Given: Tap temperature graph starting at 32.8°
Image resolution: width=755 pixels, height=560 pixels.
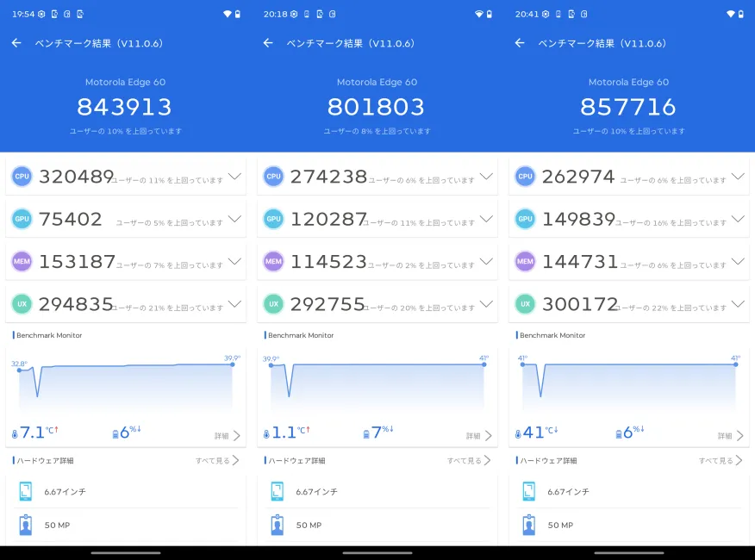Looking at the screenshot, I should (126, 383).
